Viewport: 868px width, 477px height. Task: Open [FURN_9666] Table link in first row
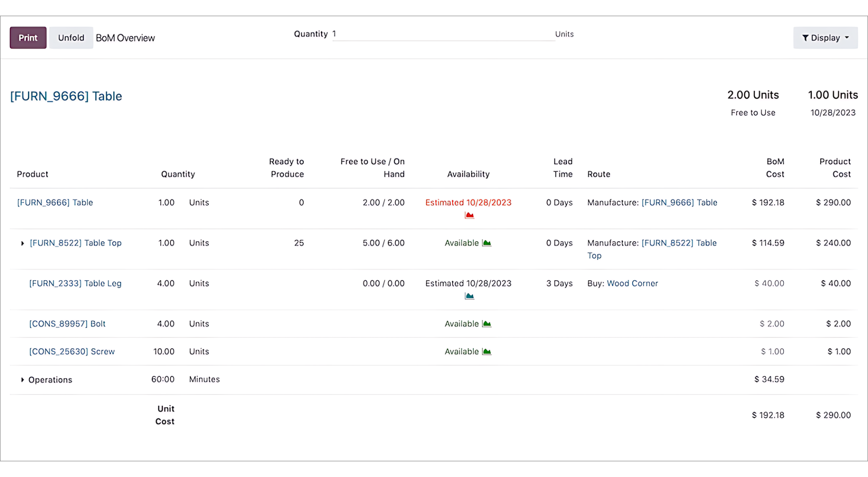[55, 203]
